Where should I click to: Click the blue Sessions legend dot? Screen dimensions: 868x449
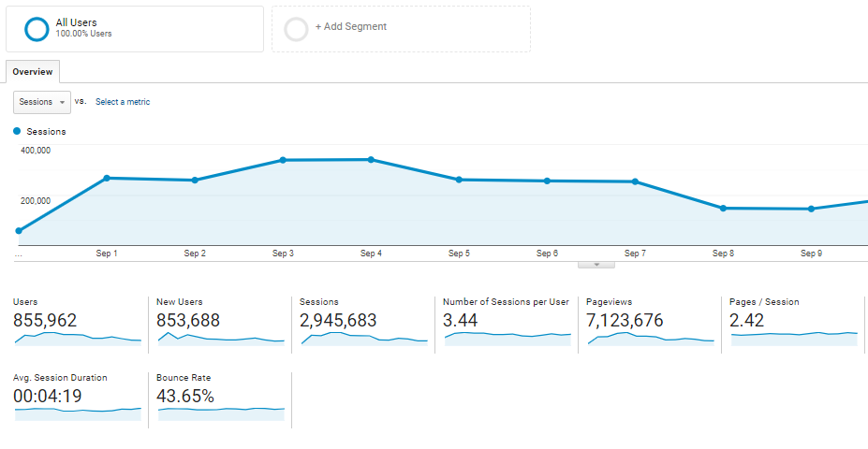click(x=17, y=132)
